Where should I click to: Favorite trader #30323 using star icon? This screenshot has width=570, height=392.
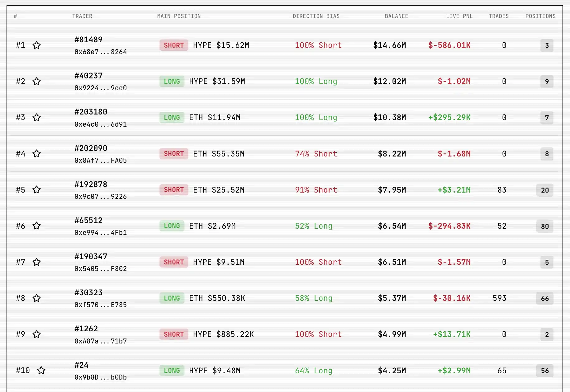point(37,298)
